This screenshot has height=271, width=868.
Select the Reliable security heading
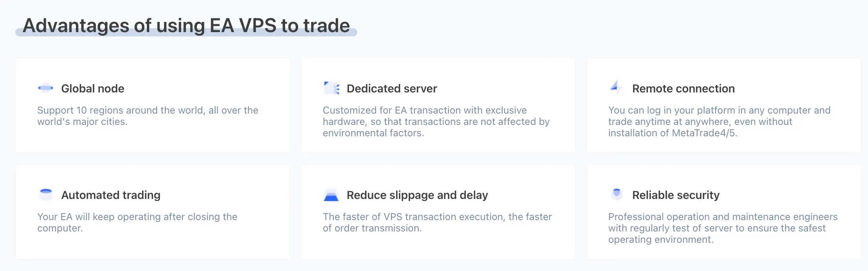click(676, 195)
